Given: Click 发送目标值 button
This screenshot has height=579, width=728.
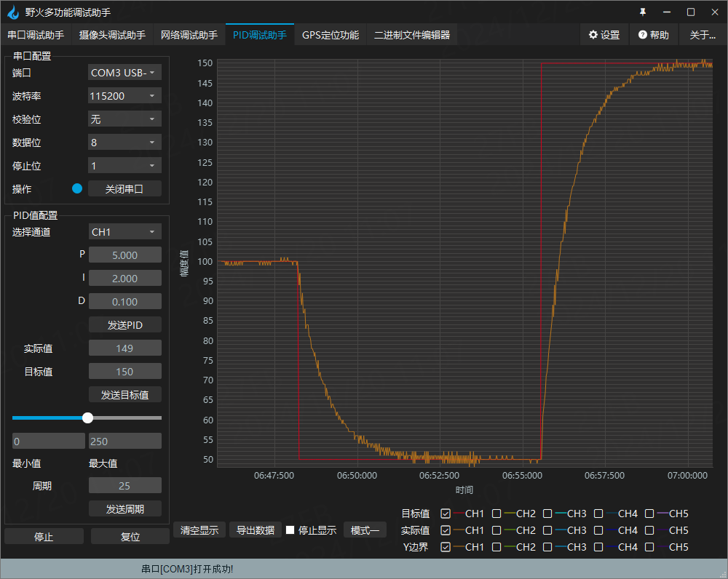Looking at the screenshot, I should [x=124, y=394].
